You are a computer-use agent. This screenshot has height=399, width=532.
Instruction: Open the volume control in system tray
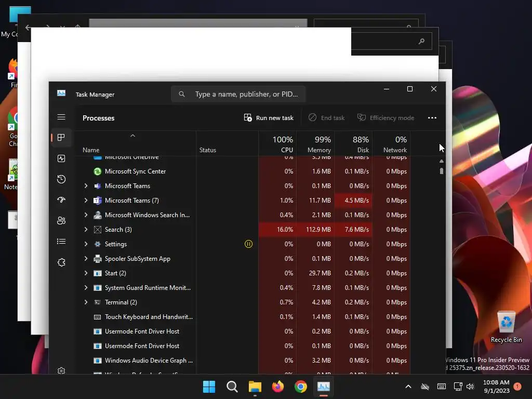click(x=470, y=387)
